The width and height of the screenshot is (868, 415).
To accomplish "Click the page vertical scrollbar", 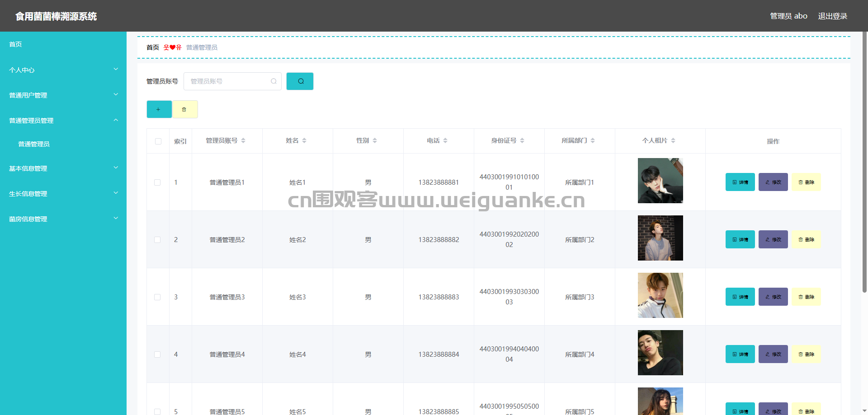I will pyautogui.click(x=864, y=163).
